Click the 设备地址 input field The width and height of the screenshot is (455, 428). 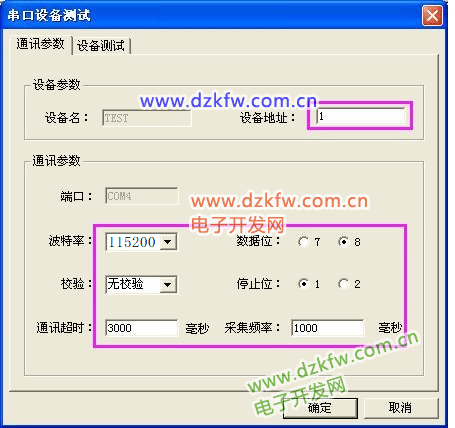coord(360,116)
